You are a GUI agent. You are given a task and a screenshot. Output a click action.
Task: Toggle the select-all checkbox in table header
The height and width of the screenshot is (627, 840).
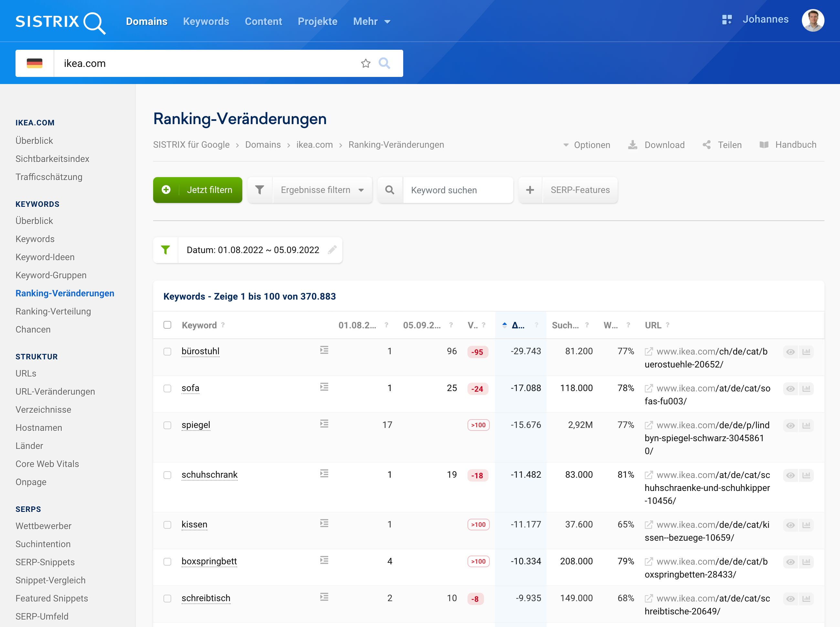[167, 325]
